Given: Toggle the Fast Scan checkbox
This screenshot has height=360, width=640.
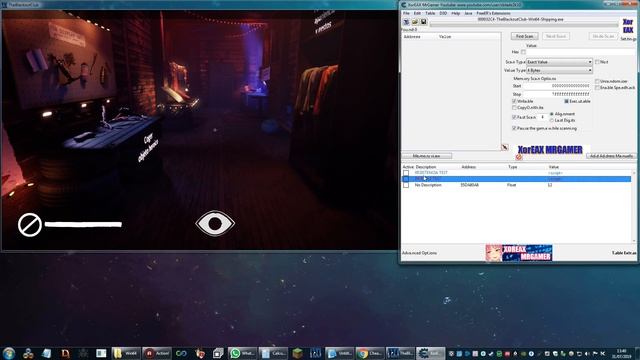Looking at the screenshot, I should (514, 117).
